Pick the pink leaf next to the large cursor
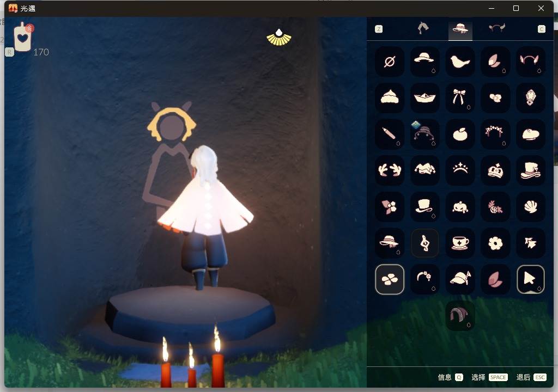Viewport: 558px width, 392px height. point(495,279)
